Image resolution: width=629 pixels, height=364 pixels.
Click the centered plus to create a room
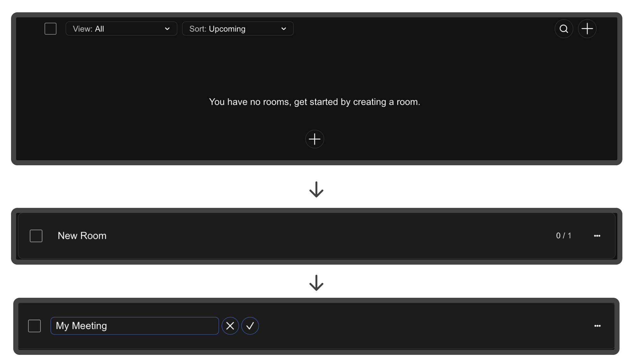pyautogui.click(x=314, y=139)
